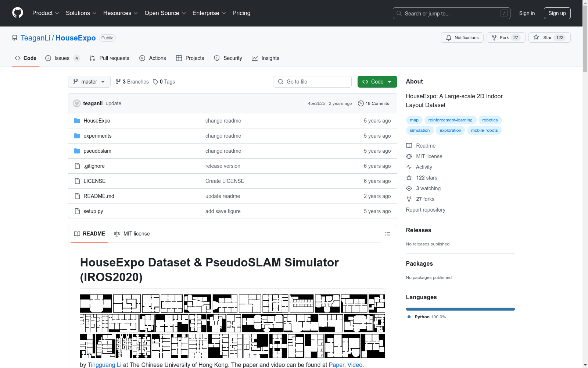Open the 18 Commits link
Image resolution: width=588 pixels, height=368 pixels.
click(x=373, y=103)
